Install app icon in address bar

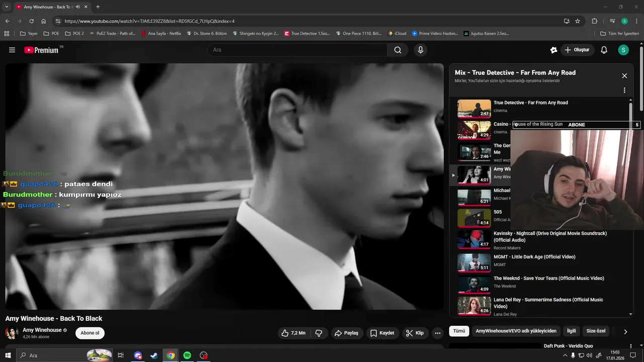(567, 21)
